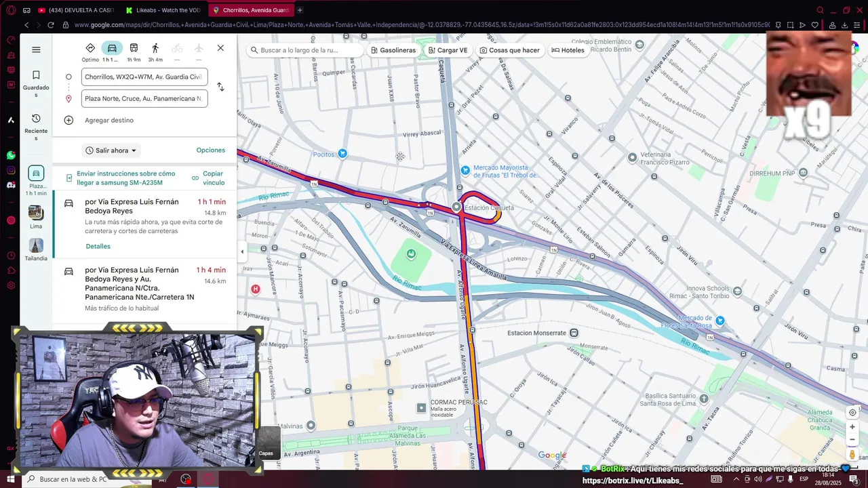Click the Veterinaria Francisco Pizarro marker
868x488 pixels.
(x=633, y=157)
